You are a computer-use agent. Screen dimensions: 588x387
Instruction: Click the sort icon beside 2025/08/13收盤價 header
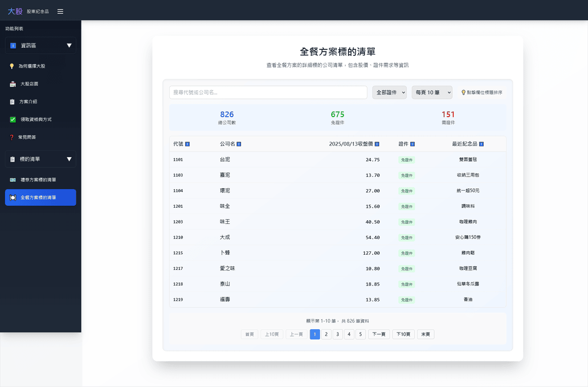click(x=377, y=144)
